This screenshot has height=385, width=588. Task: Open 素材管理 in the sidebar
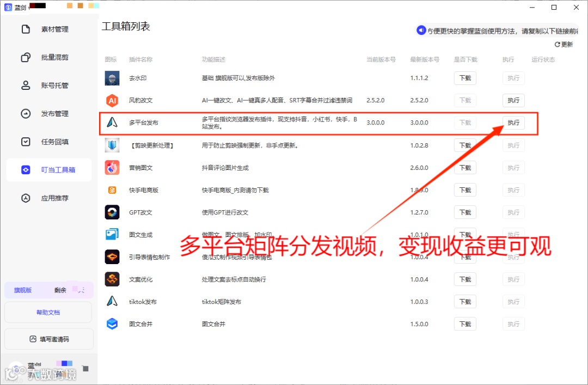pyautogui.click(x=49, y=29)
